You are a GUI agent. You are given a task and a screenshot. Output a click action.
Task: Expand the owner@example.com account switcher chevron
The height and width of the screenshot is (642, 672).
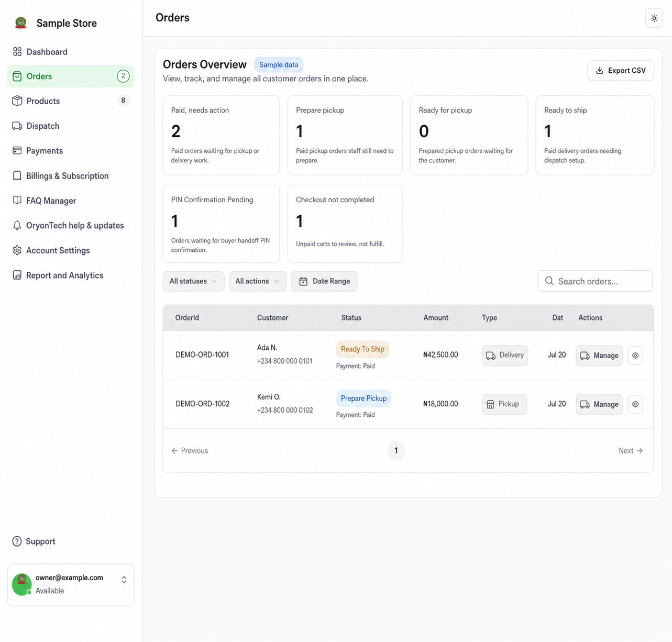coord(124,580)
